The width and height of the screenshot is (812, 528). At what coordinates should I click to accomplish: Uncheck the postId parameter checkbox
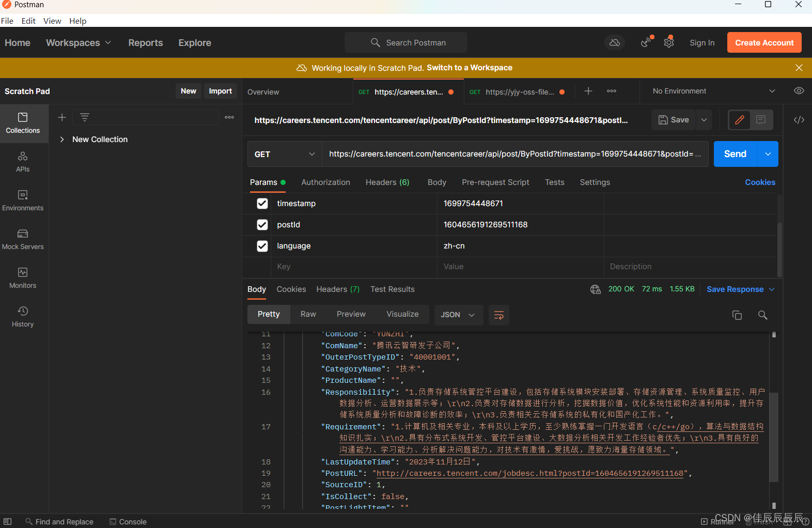click(262, 225)
